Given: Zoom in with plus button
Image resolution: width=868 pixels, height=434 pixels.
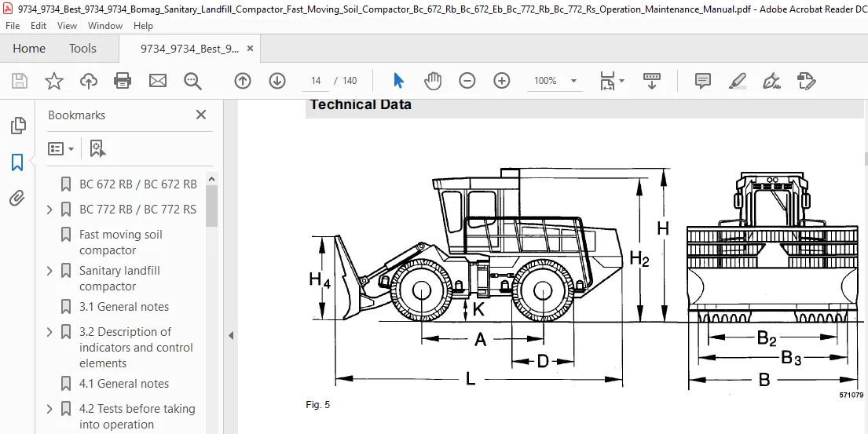Looking at the screenshot, I should [501, 81].
